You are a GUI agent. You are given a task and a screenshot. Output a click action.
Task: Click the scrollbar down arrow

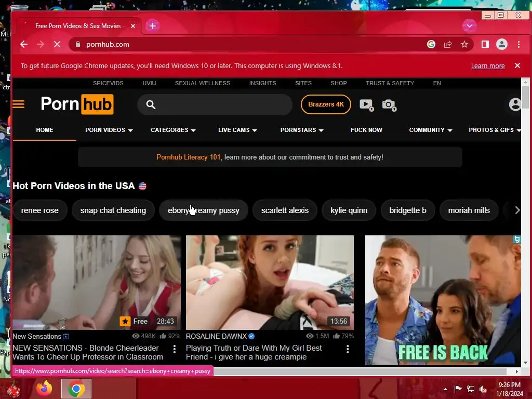point(526,363)
